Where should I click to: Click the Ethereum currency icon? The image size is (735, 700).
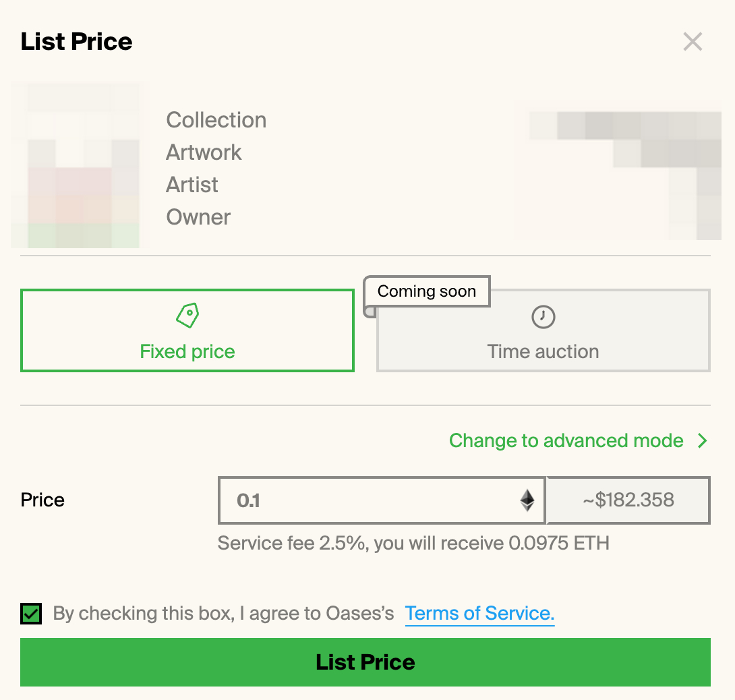527,500
